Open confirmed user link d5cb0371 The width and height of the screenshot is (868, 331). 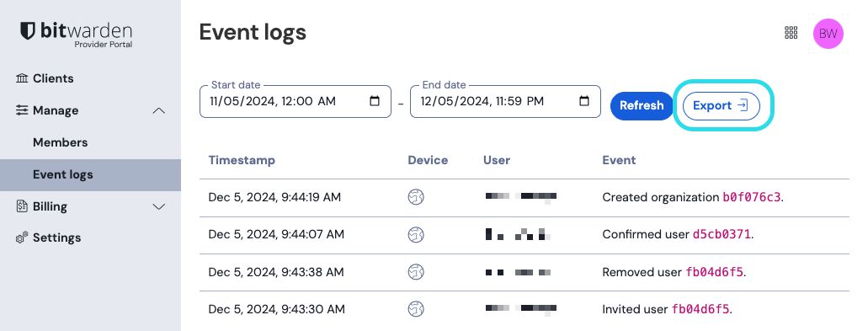pos(722,235)
